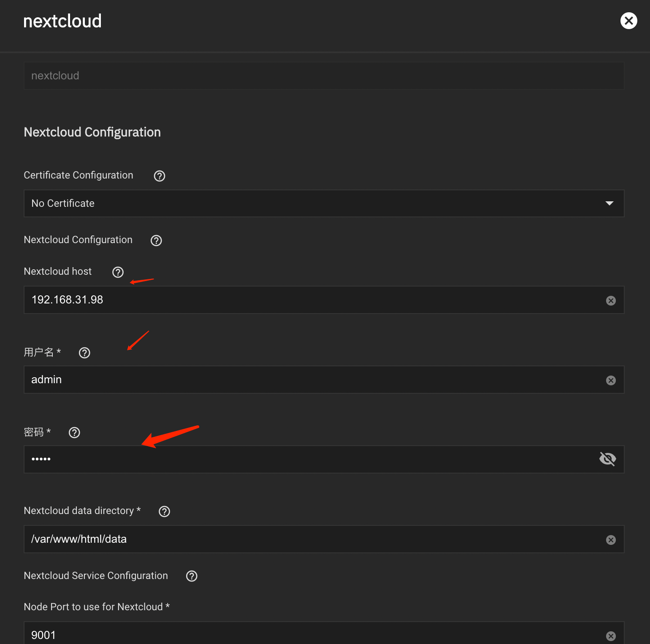
Task: Show help for Nextcloud data directory
Action: coord(164,511)
